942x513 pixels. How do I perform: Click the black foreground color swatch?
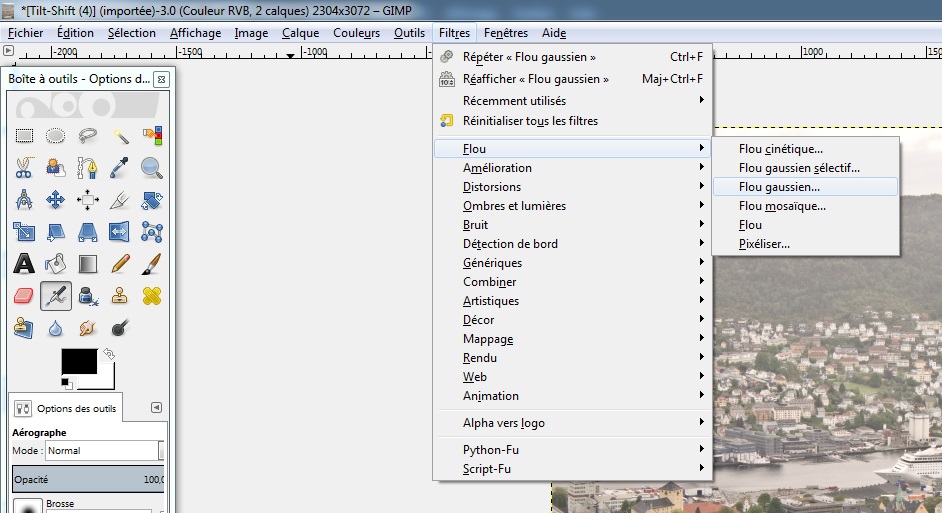pos(78,361)
